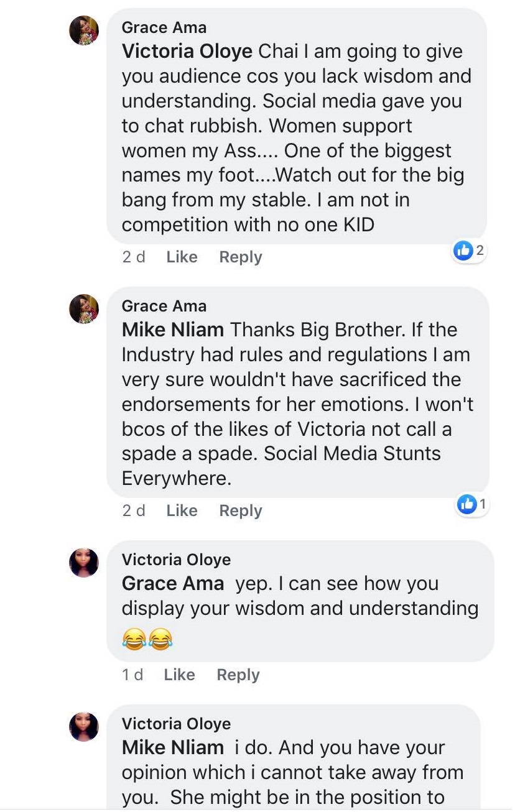Click the '1 d' timestamp on Victoria's comment
515x812 pixels.
tap(132, 675)
